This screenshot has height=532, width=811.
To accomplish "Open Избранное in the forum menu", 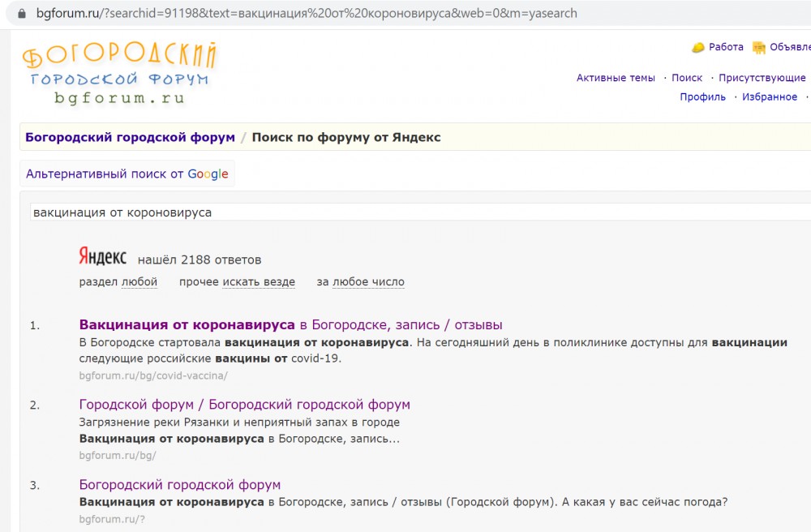I will click(x=770, y=97).
